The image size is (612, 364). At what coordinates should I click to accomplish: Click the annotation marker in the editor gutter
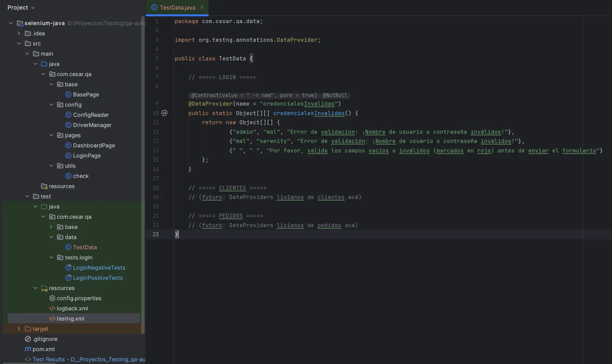click(x=165, y=113)
